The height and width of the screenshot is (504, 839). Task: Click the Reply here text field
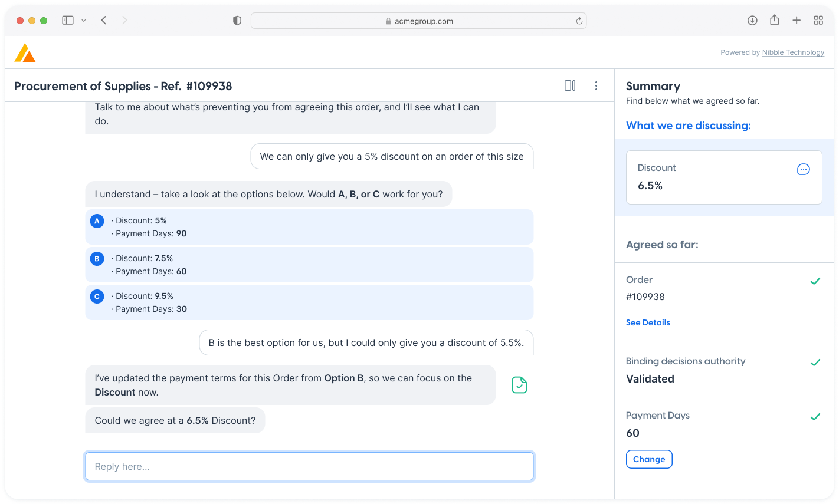(x=309, y=466)
